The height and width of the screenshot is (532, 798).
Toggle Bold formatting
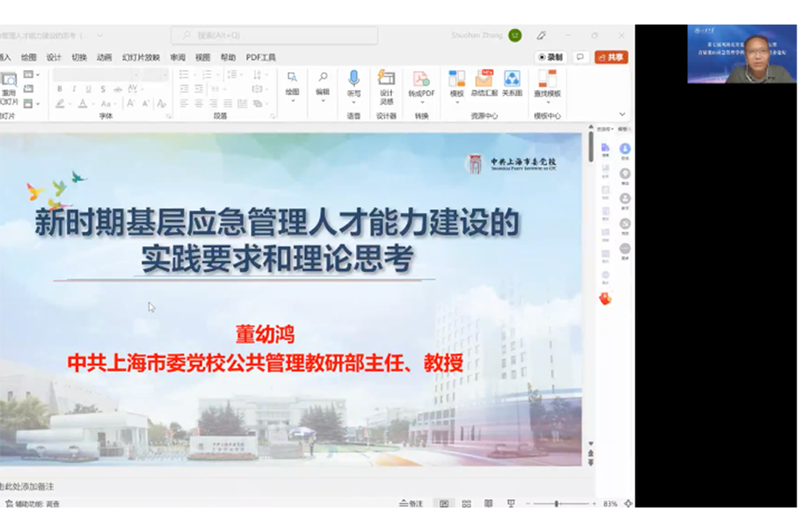point(59,89)
